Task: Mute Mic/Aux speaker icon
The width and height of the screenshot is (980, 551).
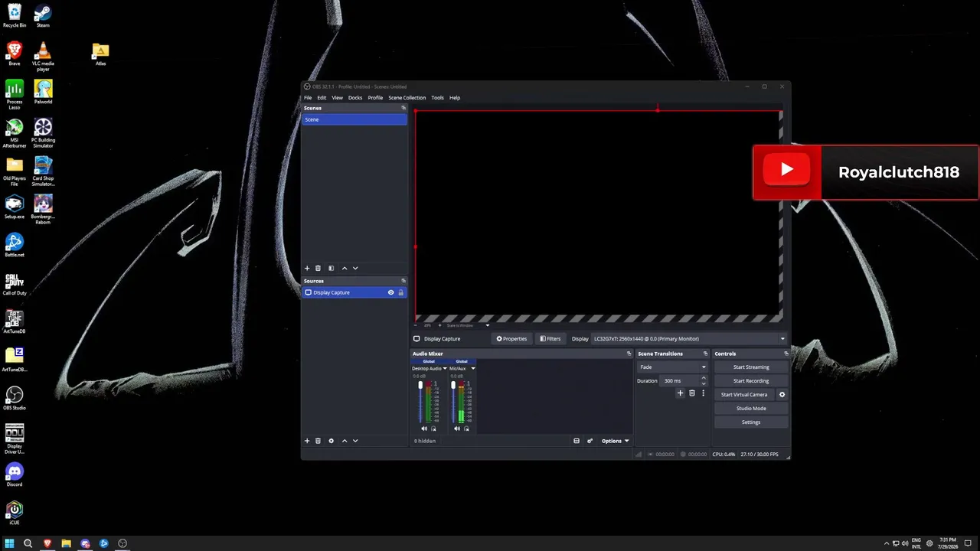Action: click(457, 429)
